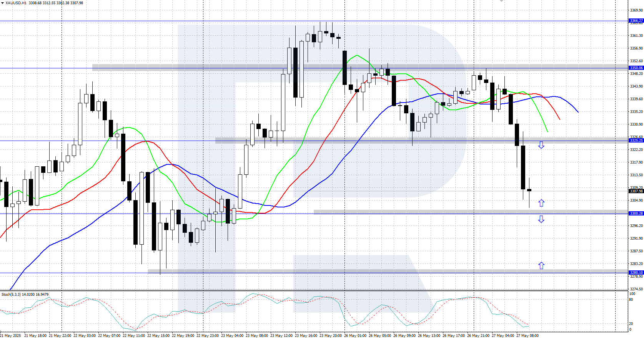This screenshot has height=338, width=644.
Task: Select the 3280.10 horizontal line price label
Action: pos(636,273)
